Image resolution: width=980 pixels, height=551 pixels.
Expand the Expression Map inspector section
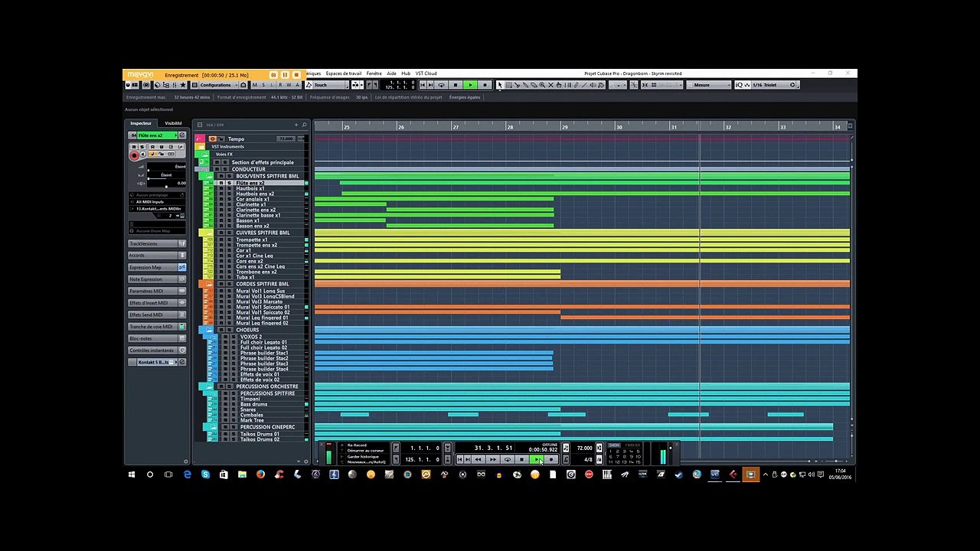coord(157,267)
